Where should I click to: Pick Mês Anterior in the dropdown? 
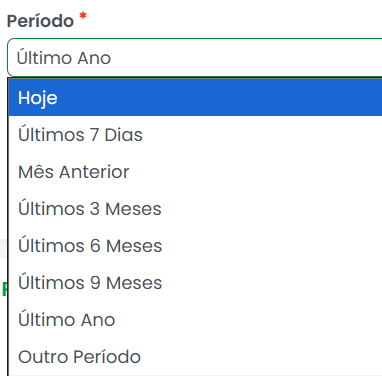195,172
